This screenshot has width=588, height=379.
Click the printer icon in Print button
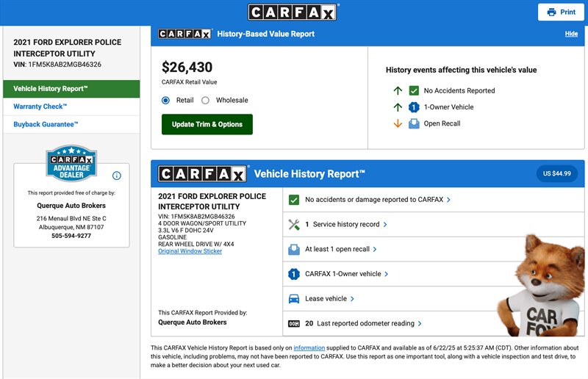click(551, 12)
